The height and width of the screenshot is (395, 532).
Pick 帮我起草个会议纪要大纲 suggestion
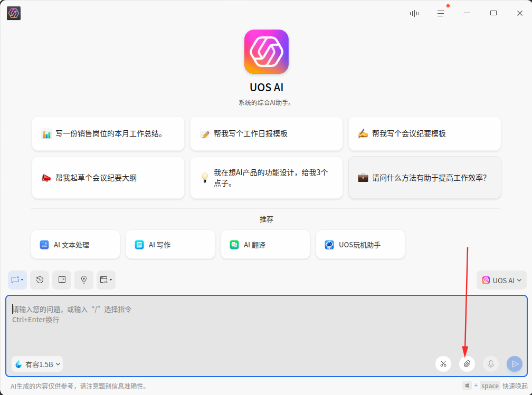[108, 178]
